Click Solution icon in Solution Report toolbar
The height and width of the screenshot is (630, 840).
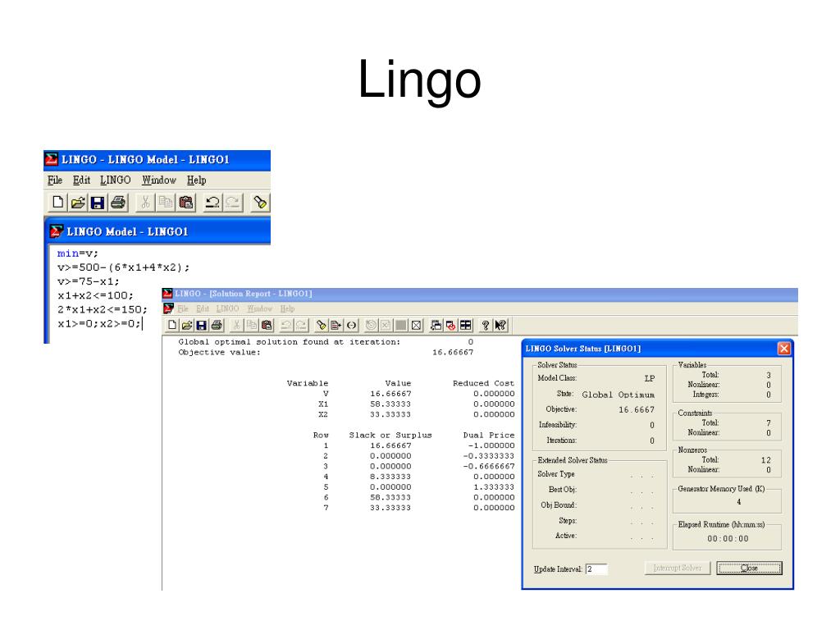(x=386, y=325)
